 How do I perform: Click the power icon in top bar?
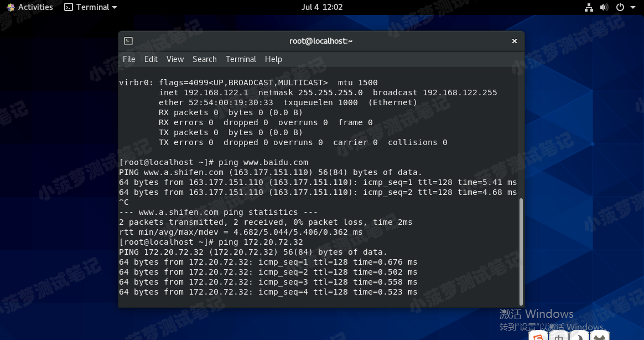click(620, 7)
